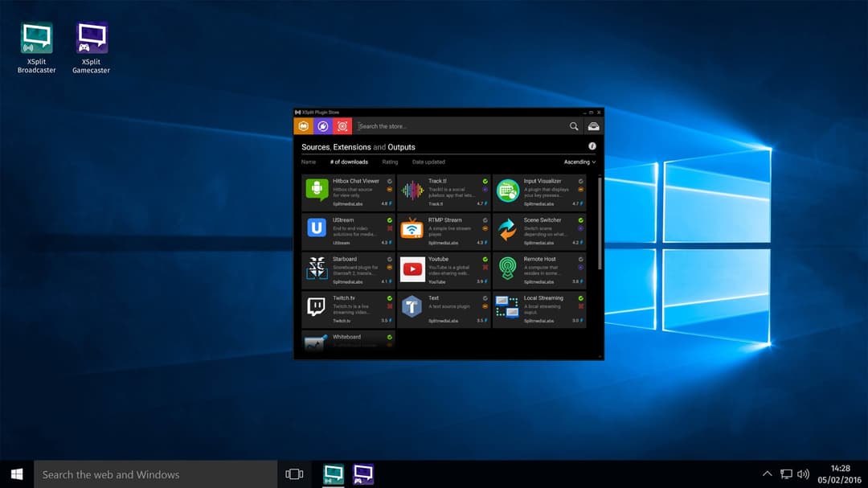This screenshot has width=868, height=488.
Task: Open the XSplit Broadcaster desktop shortcut
Action: [x=36, y=47]
